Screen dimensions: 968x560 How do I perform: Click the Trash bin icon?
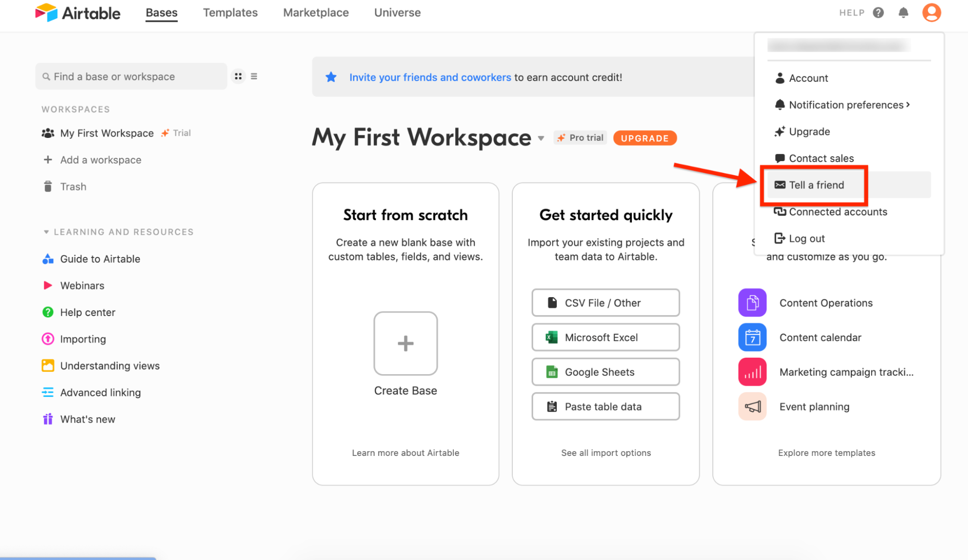coord(48,186)
